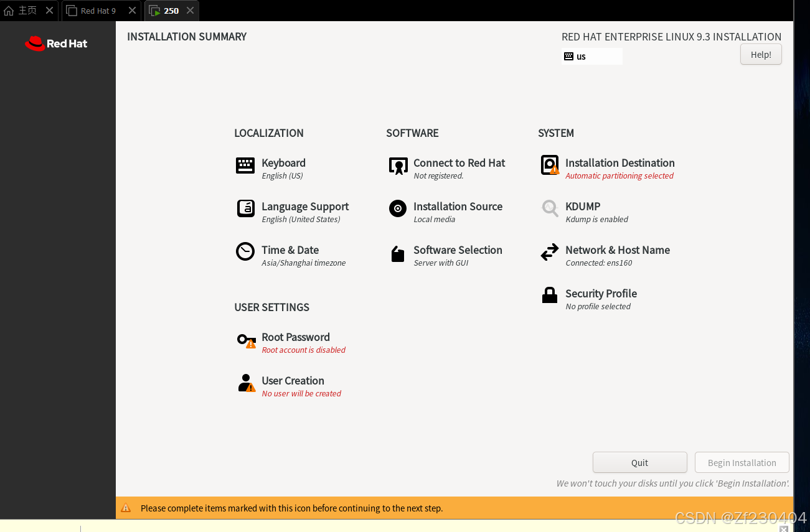
Task: Click 'Local media' text
Action: click(x=435, y=220)
